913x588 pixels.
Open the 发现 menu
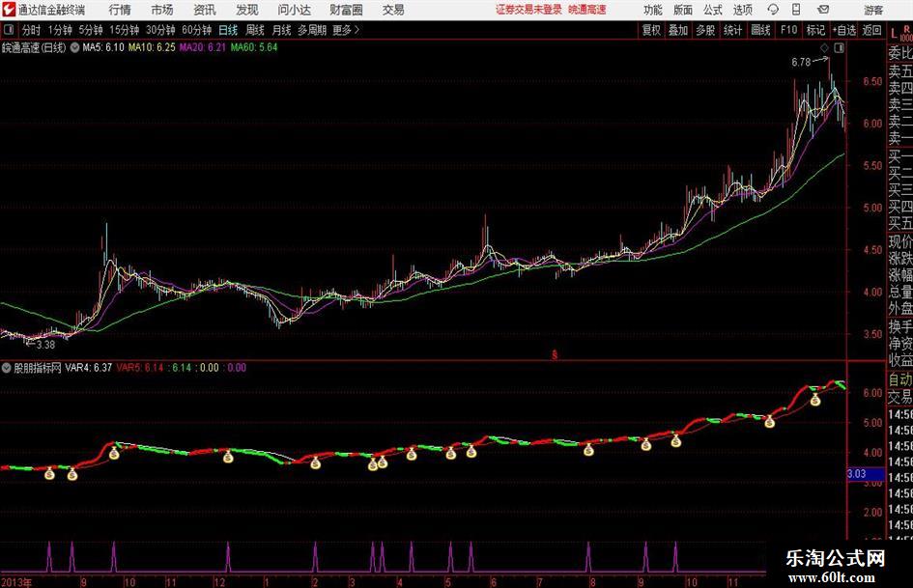tap(247, 10)
